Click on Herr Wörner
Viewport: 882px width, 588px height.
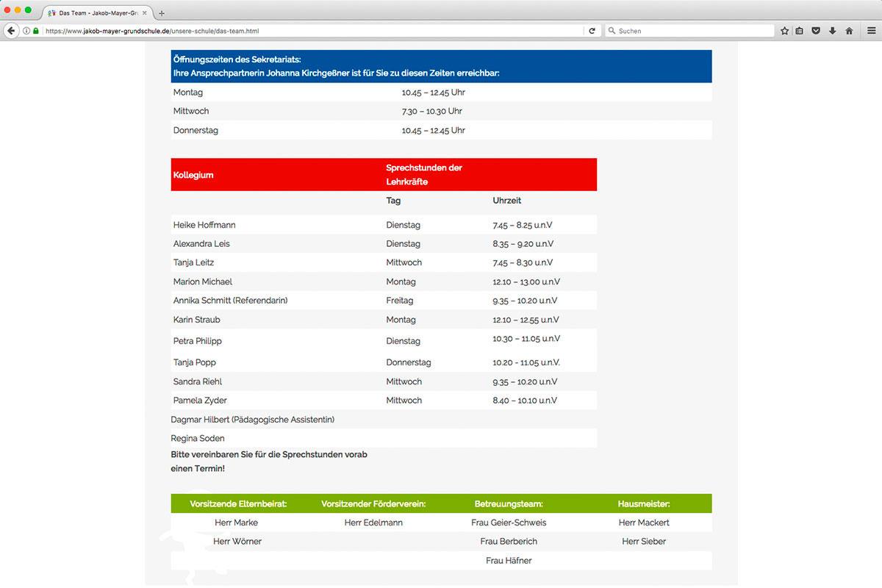(237, 542)
